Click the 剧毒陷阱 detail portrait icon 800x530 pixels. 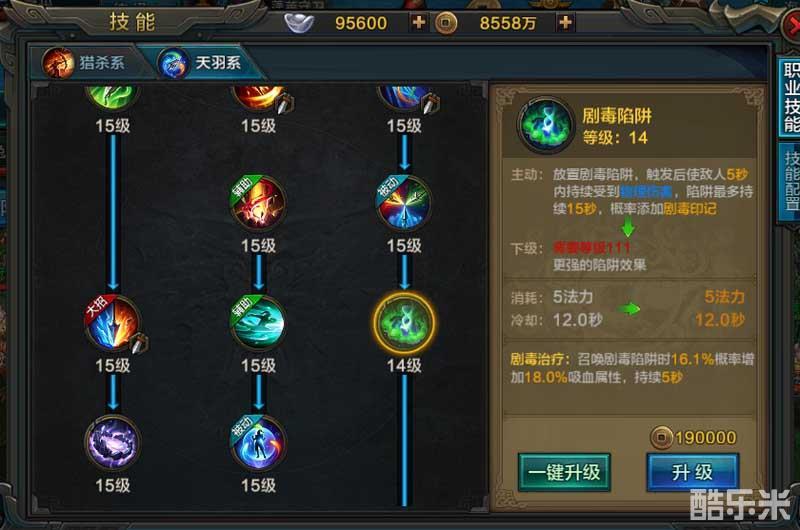(544, 124)
